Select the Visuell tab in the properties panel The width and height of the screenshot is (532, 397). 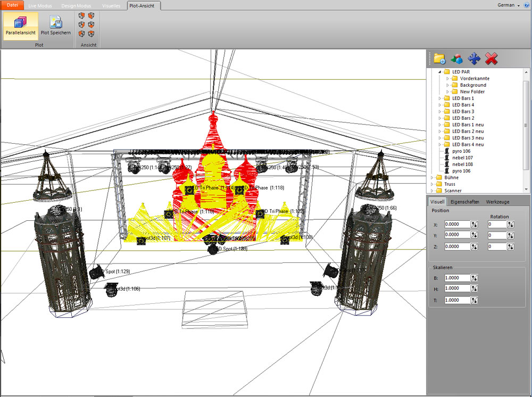click(x=437, y=202)
